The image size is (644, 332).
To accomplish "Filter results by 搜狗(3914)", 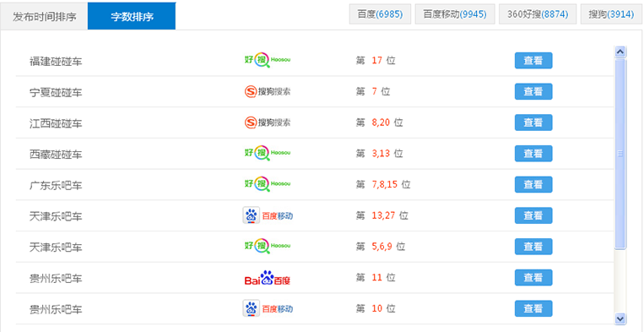I will (x=611, y=14).
